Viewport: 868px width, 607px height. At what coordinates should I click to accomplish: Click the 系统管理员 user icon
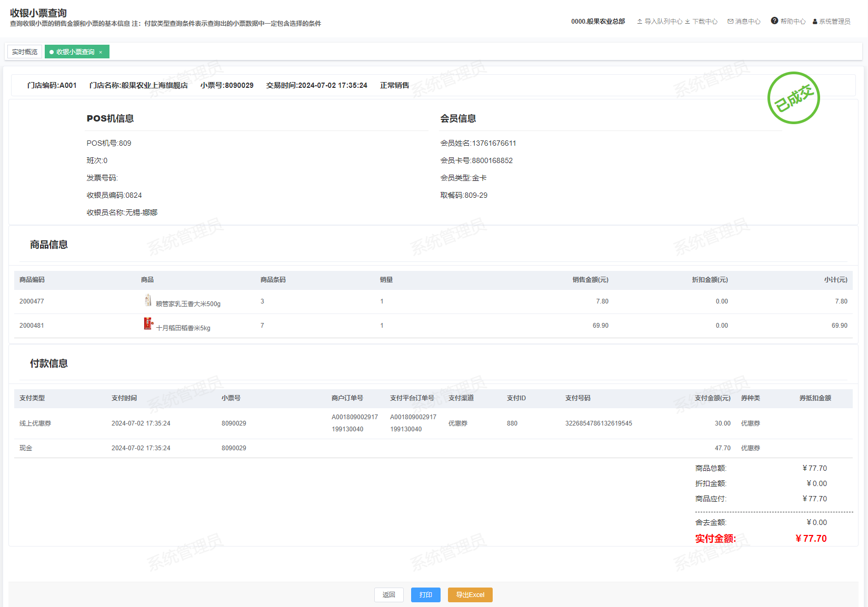point(815,22)
